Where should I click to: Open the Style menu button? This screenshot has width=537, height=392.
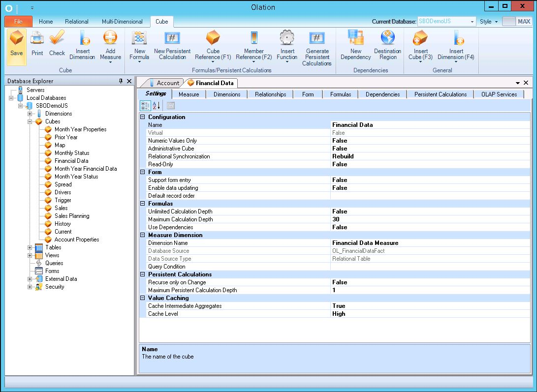coord(489,22)
